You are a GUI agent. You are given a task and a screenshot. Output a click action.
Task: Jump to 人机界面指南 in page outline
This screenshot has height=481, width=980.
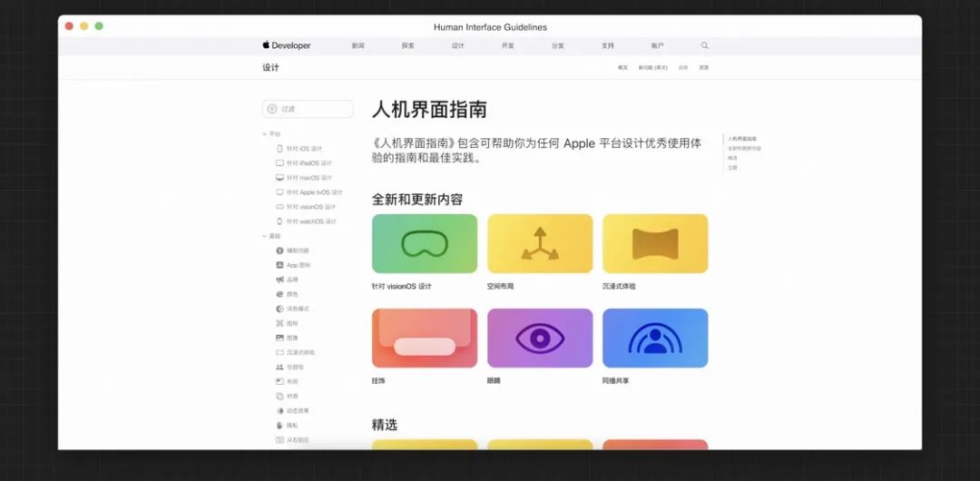point(742,139)
